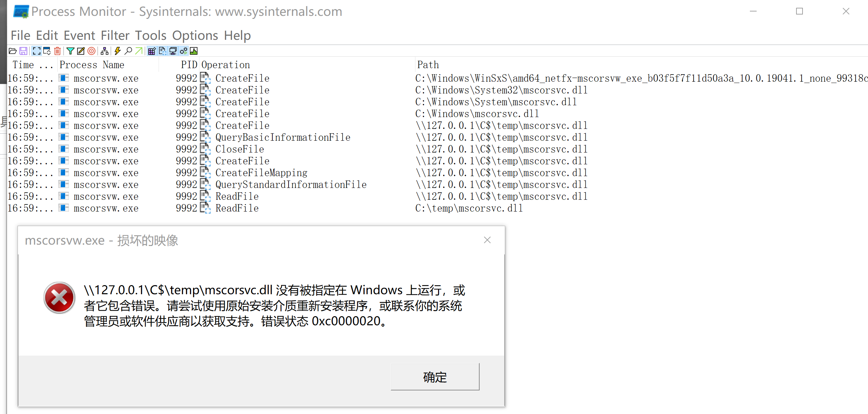This screenshot has height=414, width=868.
Task: Toggle Show Registry Activity
Action: pos(152,51)
